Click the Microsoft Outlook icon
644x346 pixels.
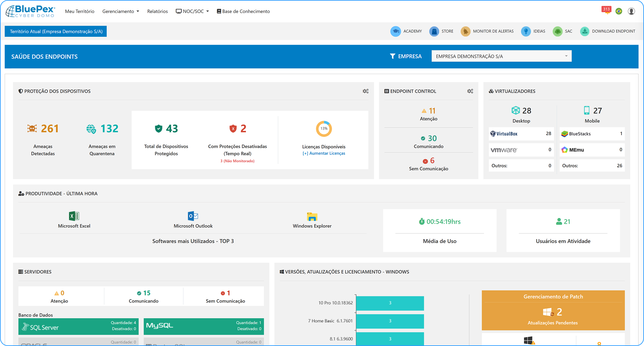(x=193, y=216)
